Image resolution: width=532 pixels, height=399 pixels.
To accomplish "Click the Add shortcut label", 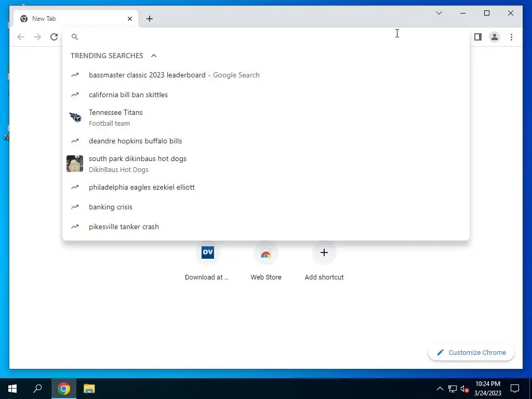I will tap(324, 277).
